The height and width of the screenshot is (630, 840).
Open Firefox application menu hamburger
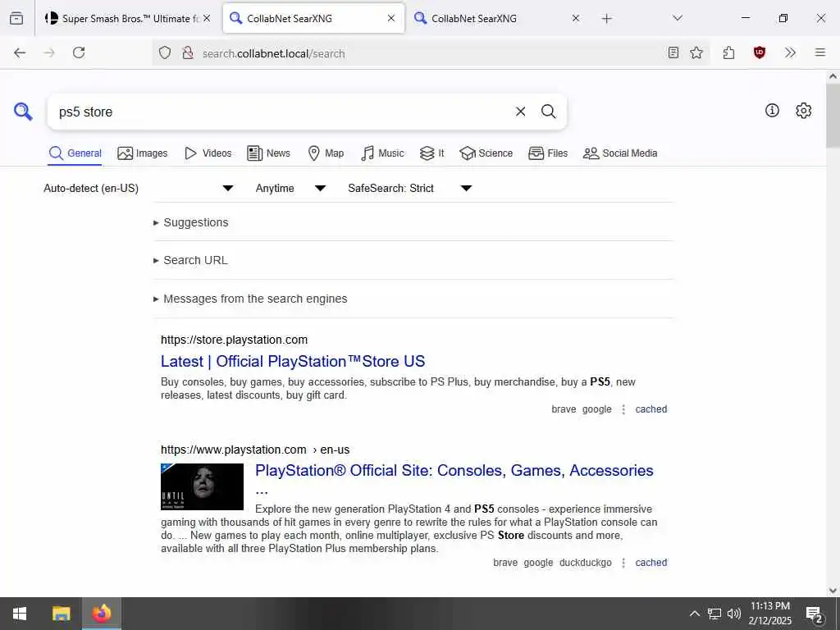point(820,52)
